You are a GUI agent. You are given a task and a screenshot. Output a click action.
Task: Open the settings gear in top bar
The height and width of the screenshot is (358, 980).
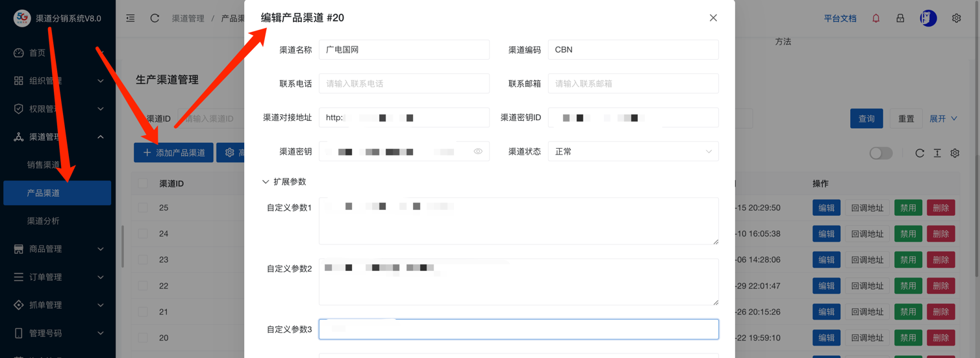coord(956,18)
